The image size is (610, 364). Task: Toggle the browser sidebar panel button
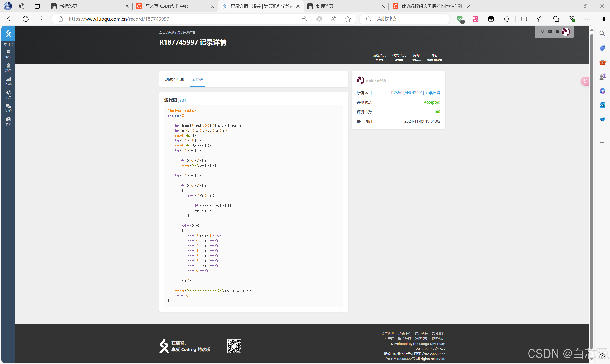click(x=602, y=19)
